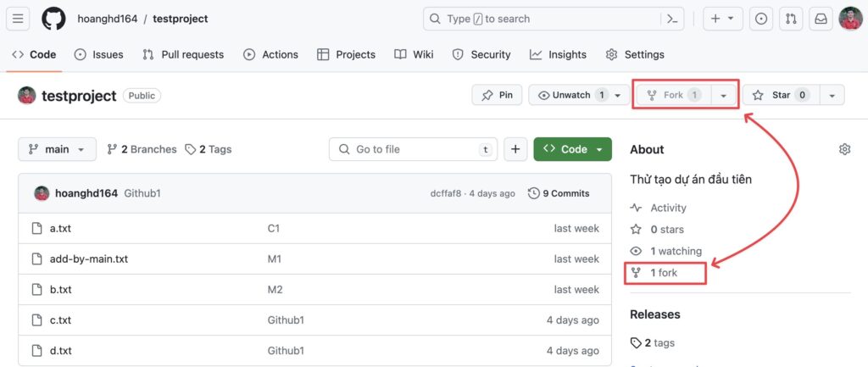The width and height of the screenshot is (868, 367).
Task: View the 1 watching link
Action: click(x=666, y=251)
